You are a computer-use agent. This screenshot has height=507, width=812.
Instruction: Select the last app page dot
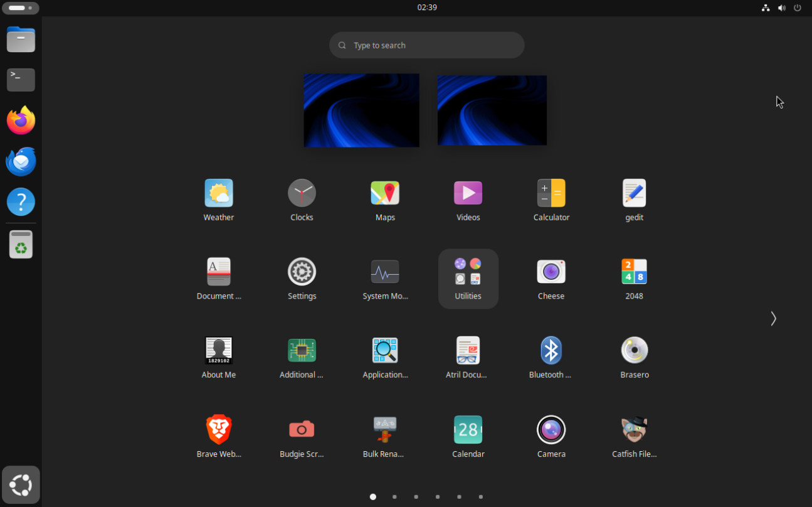[x=481, y=497]
